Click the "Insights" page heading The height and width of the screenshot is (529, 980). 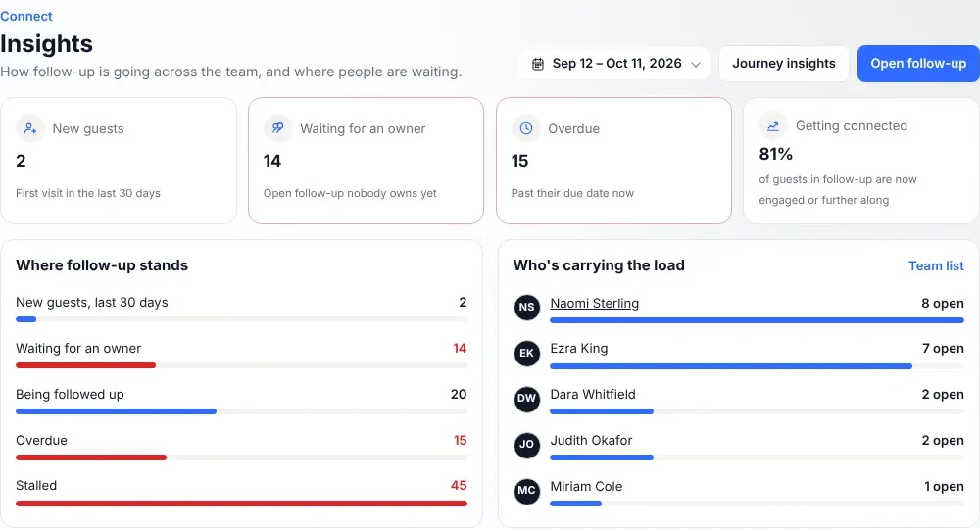tap(46, 44)
